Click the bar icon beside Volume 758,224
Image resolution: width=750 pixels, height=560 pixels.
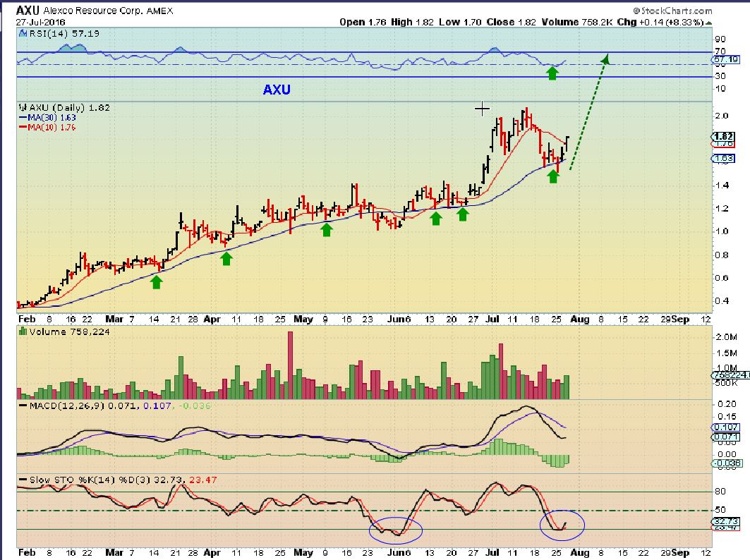[22, 331]
